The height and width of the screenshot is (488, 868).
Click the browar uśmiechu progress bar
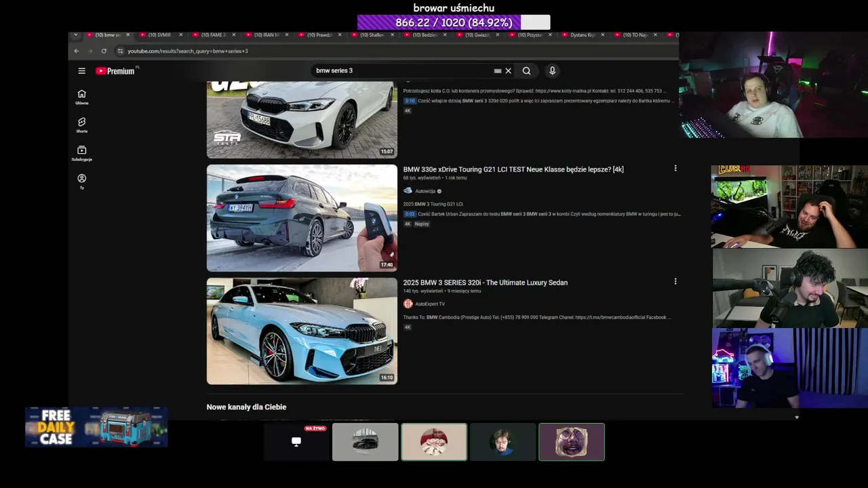(x=454, y=22)
